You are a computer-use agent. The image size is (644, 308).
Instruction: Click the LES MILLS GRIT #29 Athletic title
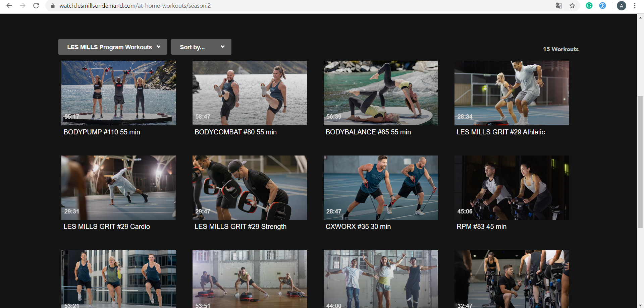[501, 132]
